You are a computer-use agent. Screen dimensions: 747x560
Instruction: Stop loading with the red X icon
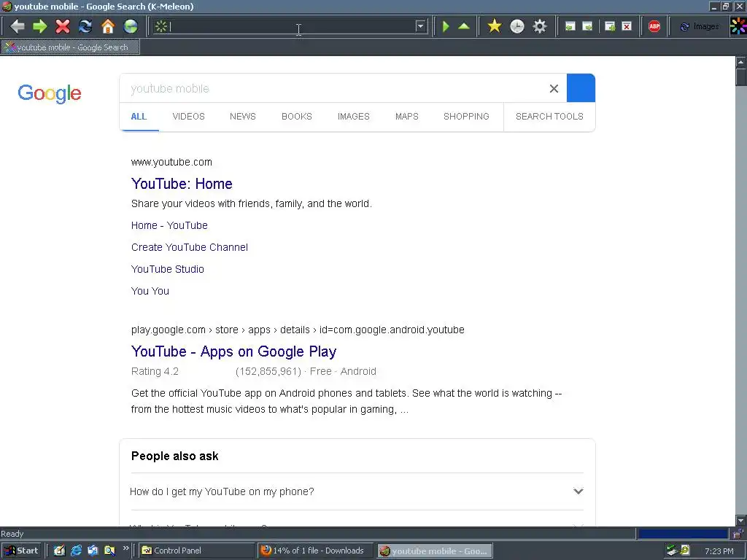[x=63, y=26]
